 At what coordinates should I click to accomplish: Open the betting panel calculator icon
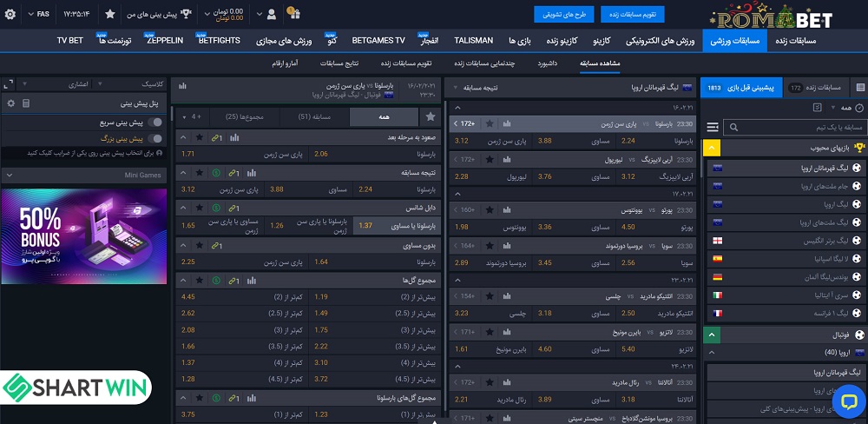click(25, 103)
